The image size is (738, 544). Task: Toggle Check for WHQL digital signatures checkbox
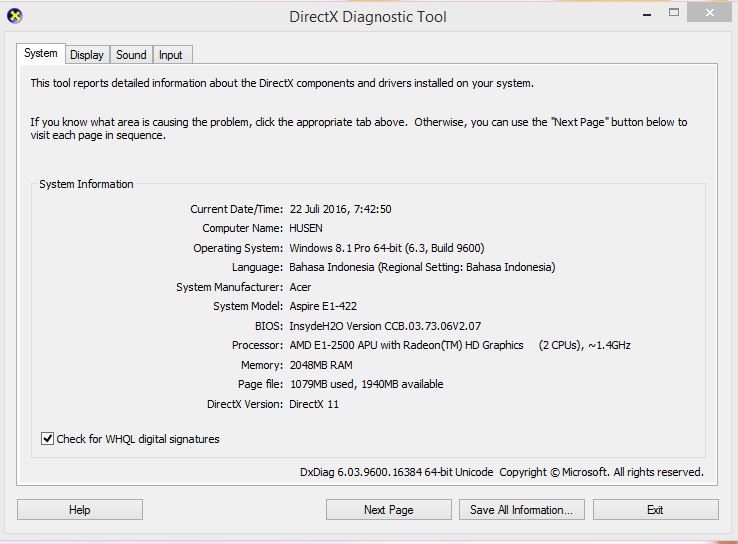click(x=47, y=439)
